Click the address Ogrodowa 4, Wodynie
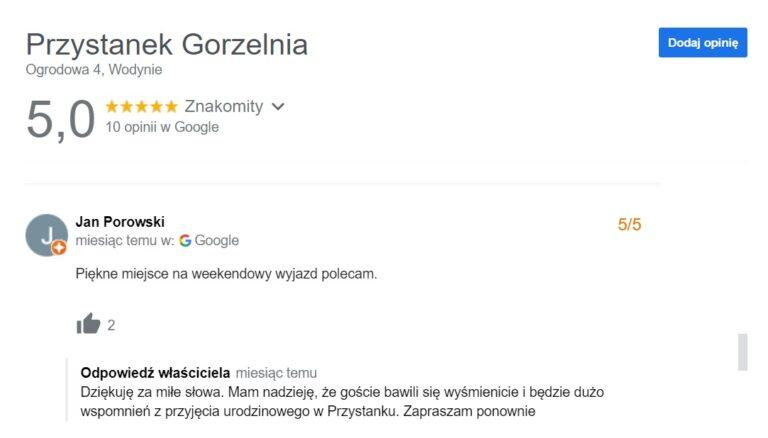The image size is (768, 438). tap(94, 70)
